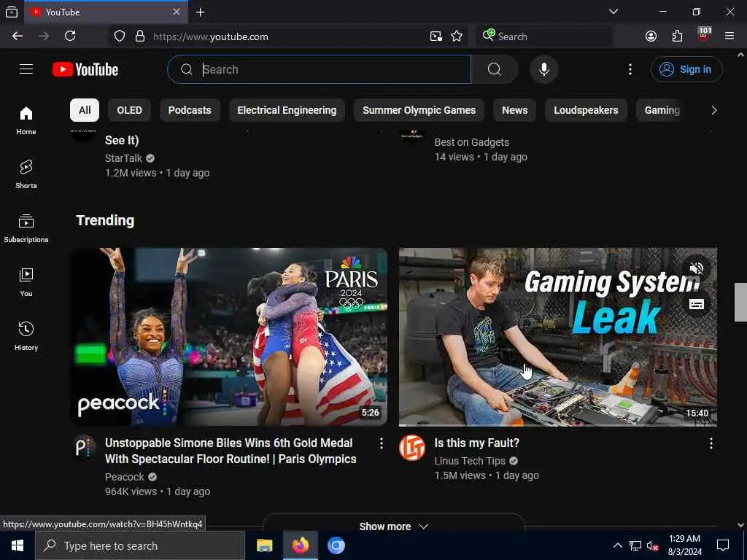Screen dimensions: 747x560
Task: Open the Gaming System Leak video thumbnail
Action: (558, 337)
